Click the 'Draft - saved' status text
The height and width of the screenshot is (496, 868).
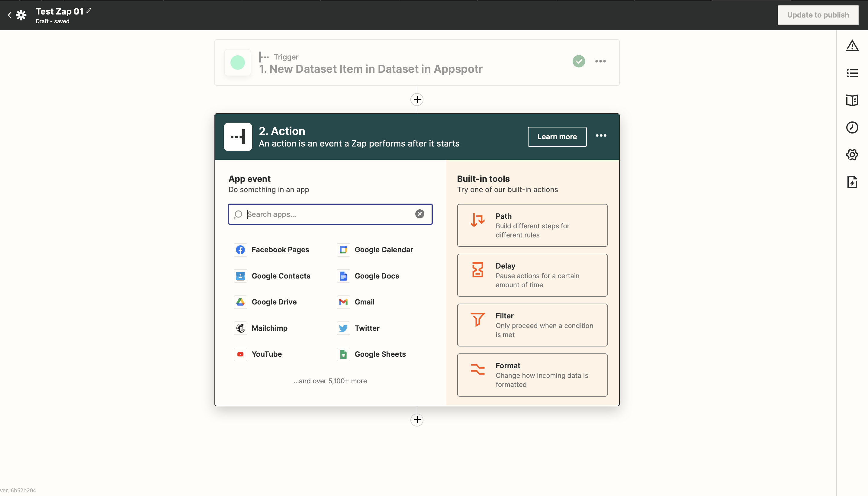53,21
